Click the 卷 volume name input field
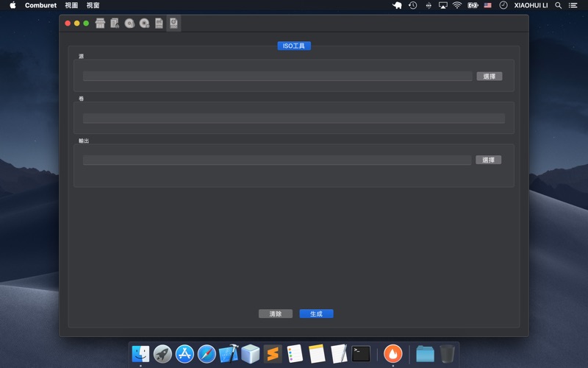588x368 pixels. 294,118
